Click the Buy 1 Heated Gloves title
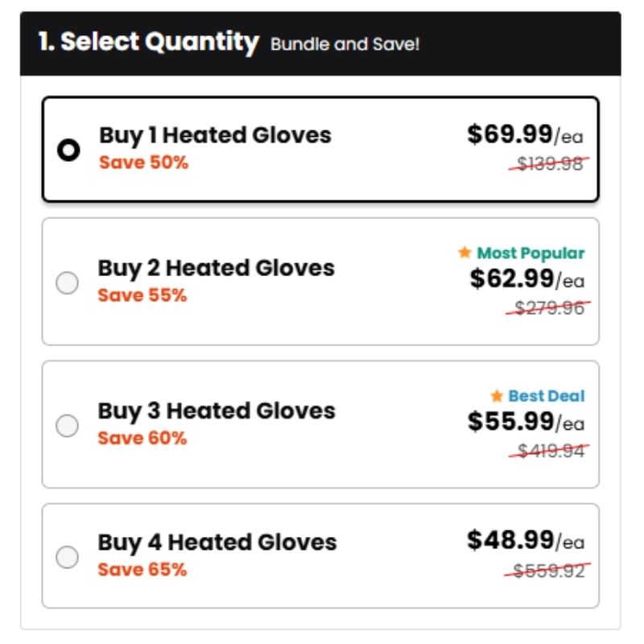This screenshot has width=644, height=644. [215, 134]
